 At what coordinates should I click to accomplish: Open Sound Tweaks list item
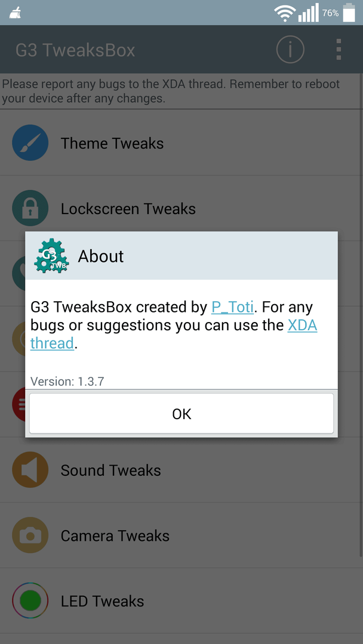[x=181, y=470]
